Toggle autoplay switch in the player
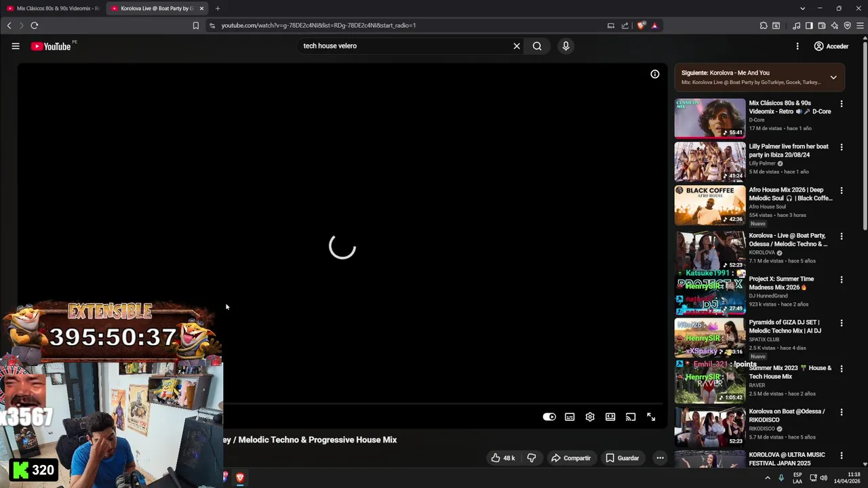The height and width of the screenshot is (488, 868). (549, 417)
